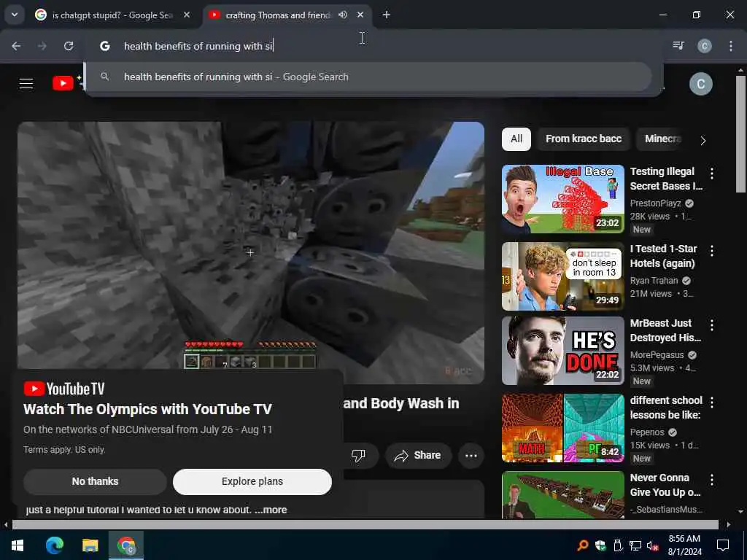Click the horizontal scrollbar at bottom
Image resolution: width=747 pixels, height=560 pixels.
tap(365, 524)
